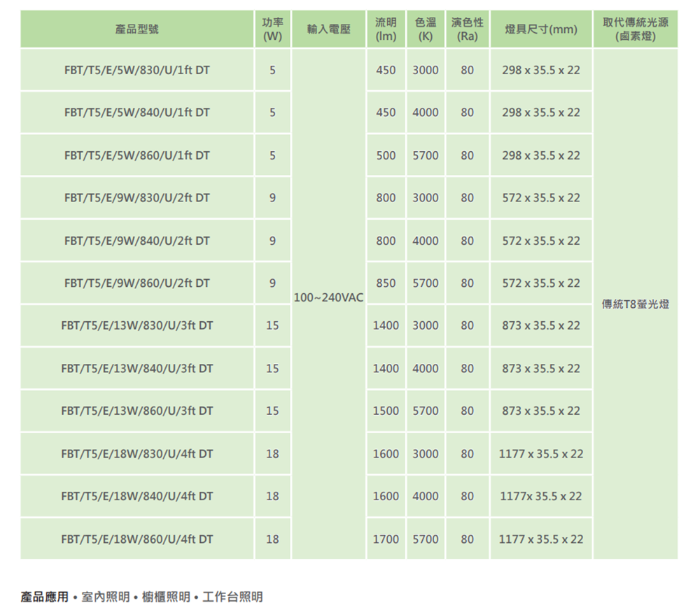Click the 色溫 (K) column header

click(426, 29)
